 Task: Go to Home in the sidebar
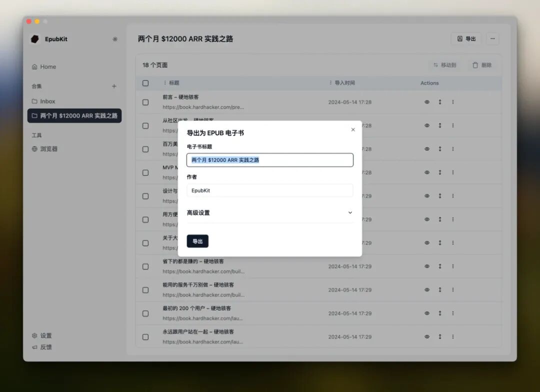(x=43, y=67)
